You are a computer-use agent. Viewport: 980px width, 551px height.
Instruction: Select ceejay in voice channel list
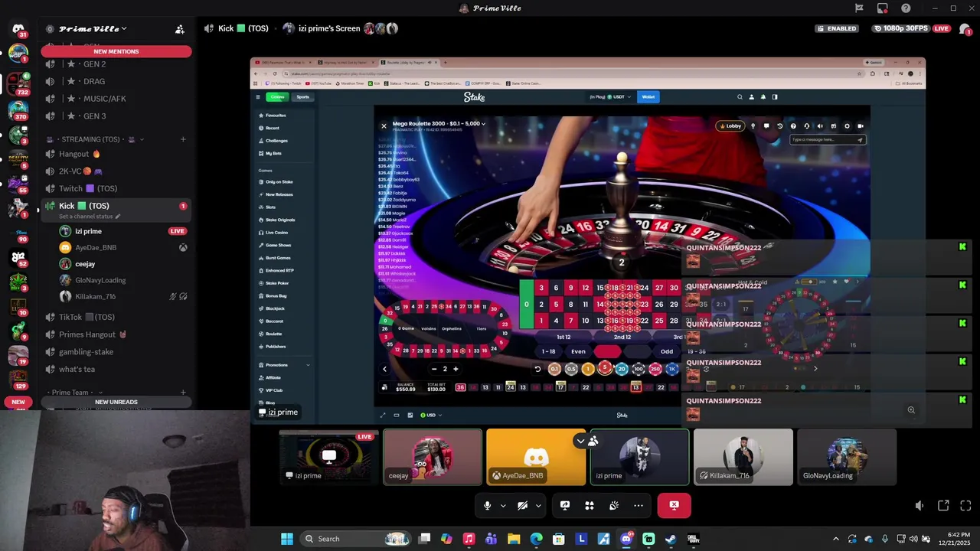pyautogui.click(x=123, y=264)
